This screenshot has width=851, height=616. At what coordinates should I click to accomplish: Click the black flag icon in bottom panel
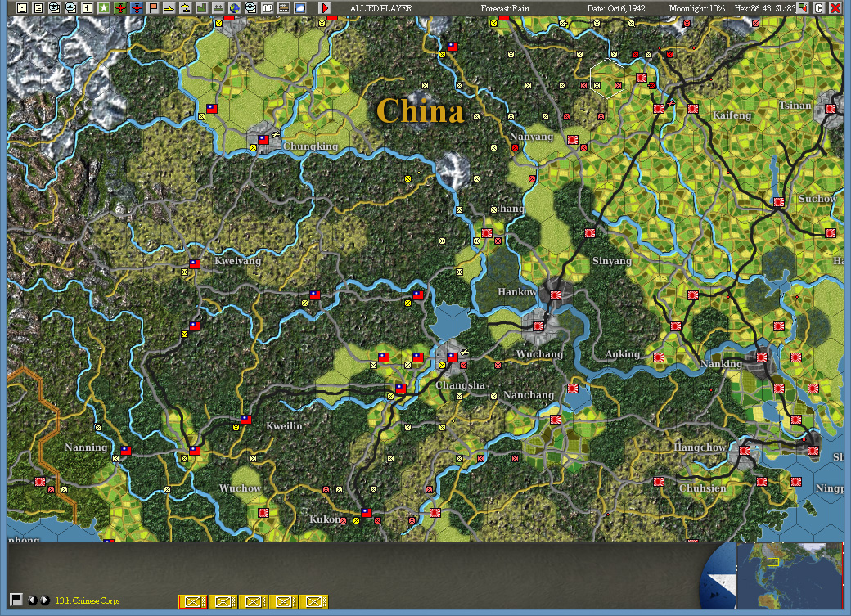tap(16, 599)
